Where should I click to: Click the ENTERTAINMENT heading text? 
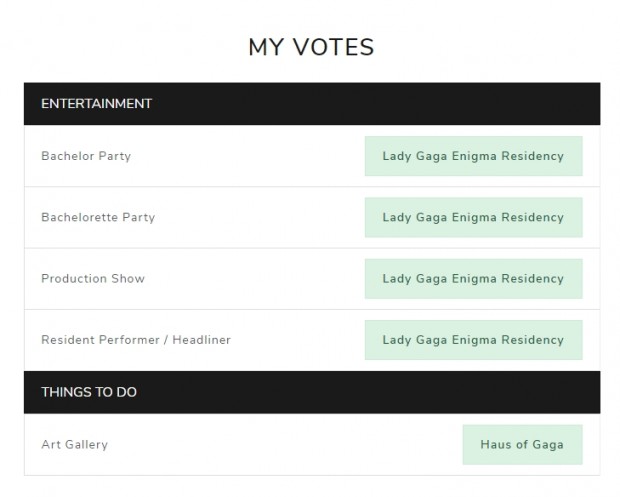click(x=96, y=104)
